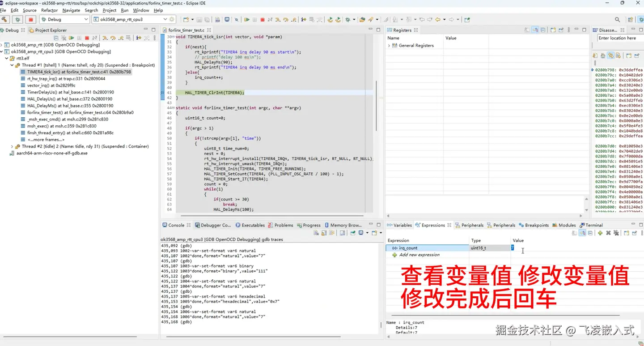The image size is (644, 346).
Task: Click the launch bar Debug bug button
Action: coord(17,19)
